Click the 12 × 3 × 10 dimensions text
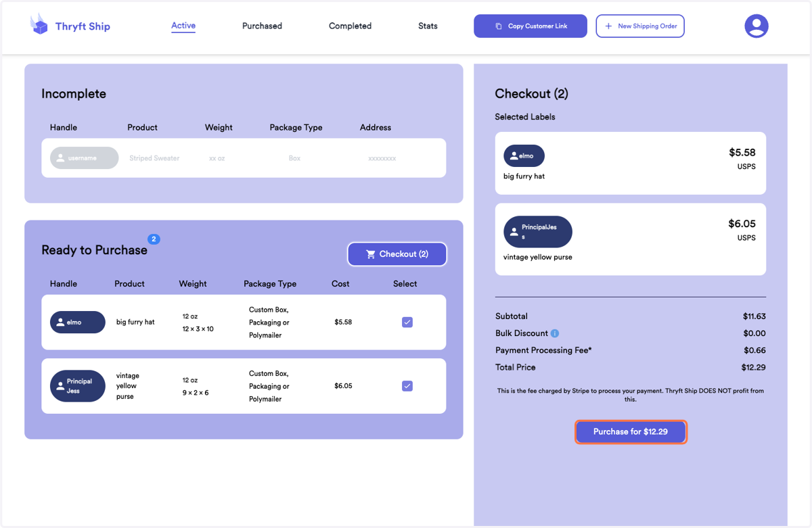 [198, 329]
